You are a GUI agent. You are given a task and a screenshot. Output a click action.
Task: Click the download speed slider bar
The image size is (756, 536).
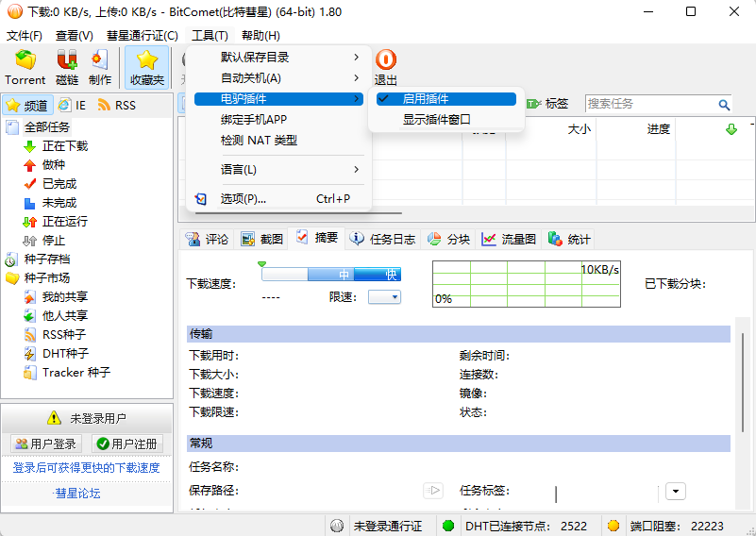(330, 275)
